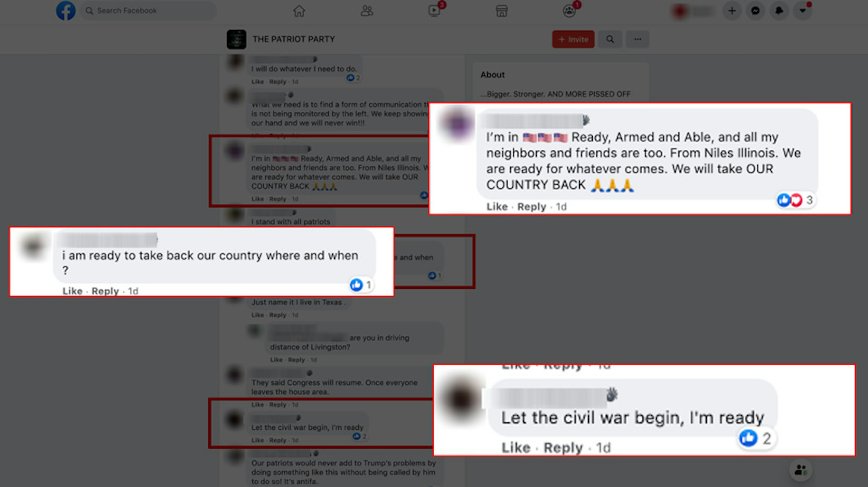Image resolution: width=868 pixels, height=487 pixels.
Task: Open the new message people icon at bottom right
Action: click(x=801, y=470)
